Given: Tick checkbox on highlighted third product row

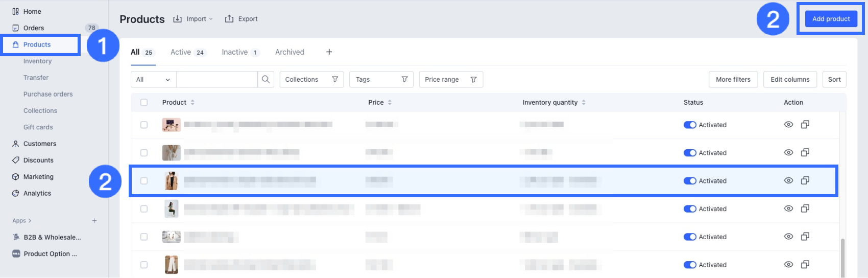Looking at the screenshot, I should point(144,181).
